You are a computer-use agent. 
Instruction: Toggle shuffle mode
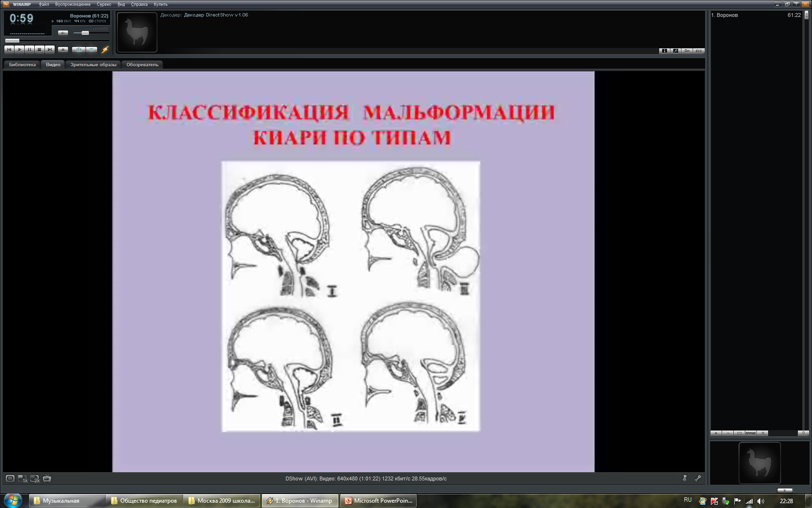click(78, 49)
